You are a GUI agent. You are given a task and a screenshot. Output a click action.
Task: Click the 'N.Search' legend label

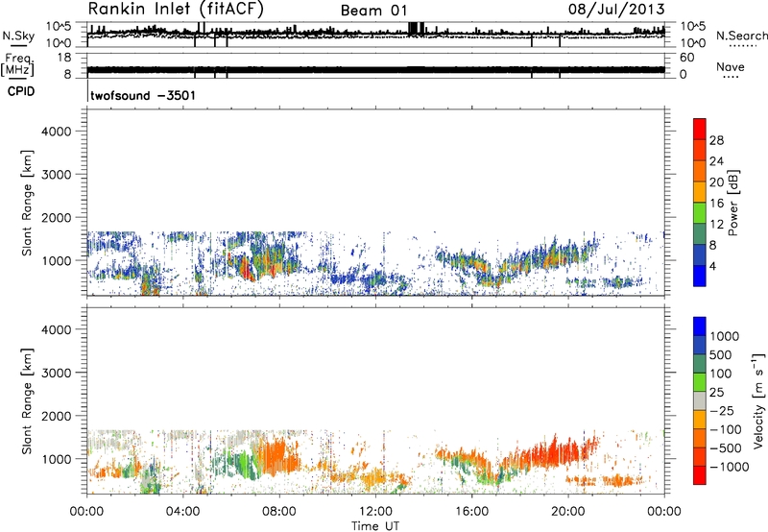pos(741,36)
